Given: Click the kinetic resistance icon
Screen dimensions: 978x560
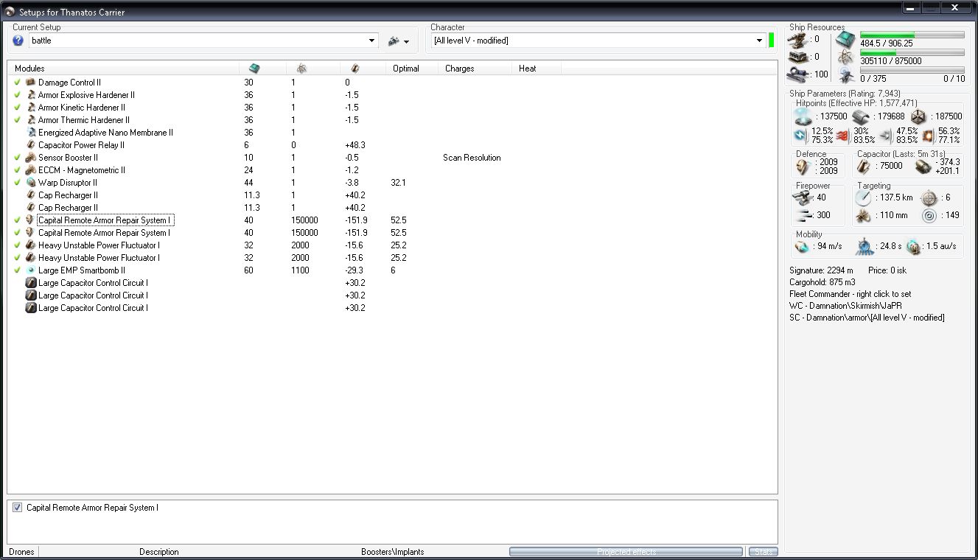Looking at the screenshot, I should click(x=886, y=136).
